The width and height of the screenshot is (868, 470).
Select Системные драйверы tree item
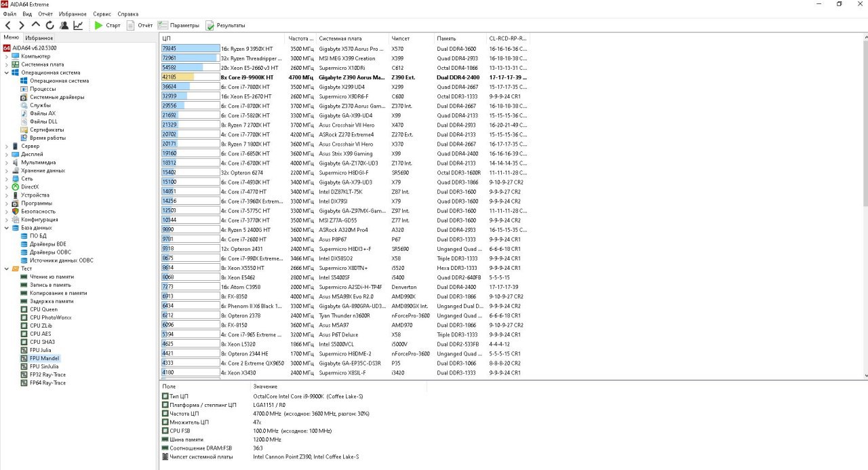click(x=52, y=97)
